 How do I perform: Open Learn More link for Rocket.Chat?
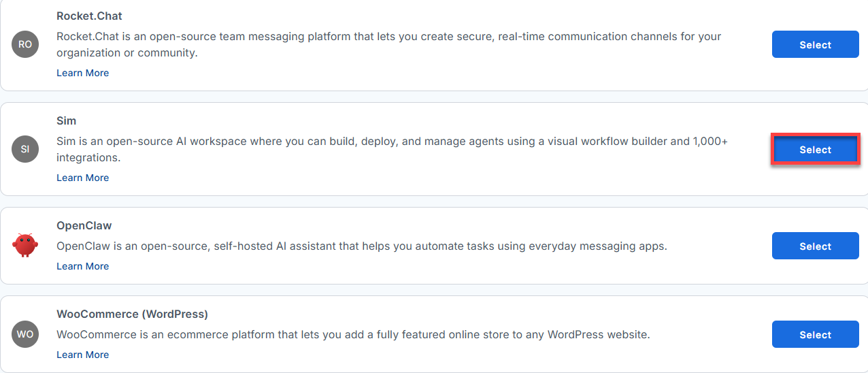[x=82, y=73]
